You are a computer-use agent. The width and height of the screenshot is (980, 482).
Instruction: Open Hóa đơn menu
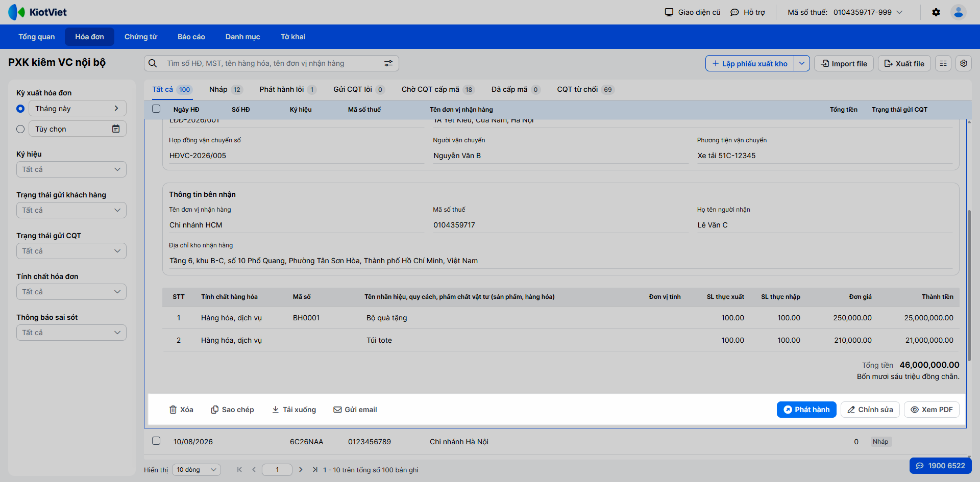click(x=90, y=37)
